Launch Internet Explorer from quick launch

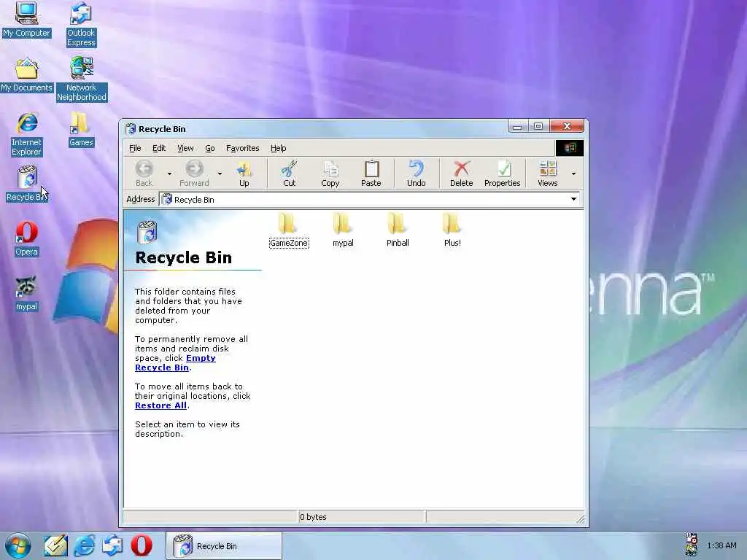click(85, 545)
